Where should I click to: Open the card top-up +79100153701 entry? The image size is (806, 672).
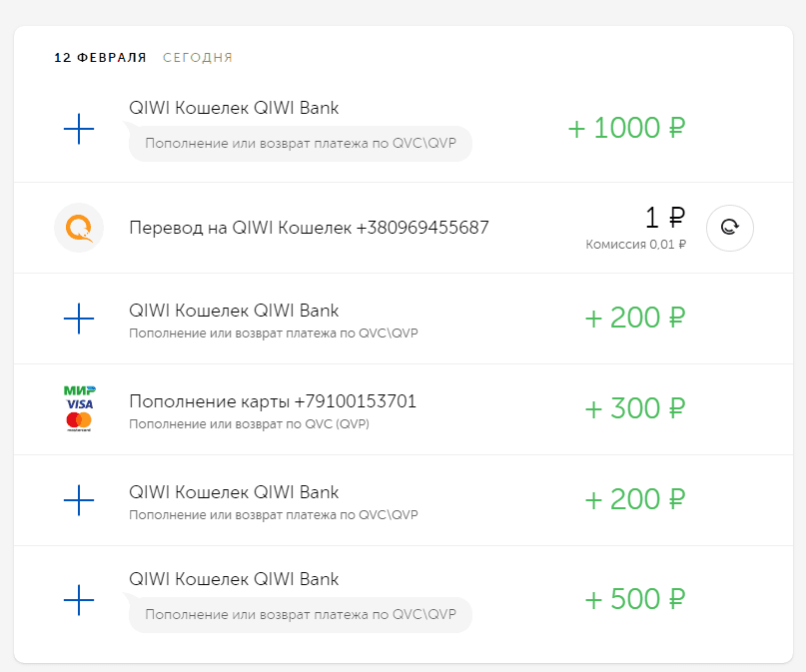coord(273,401)
